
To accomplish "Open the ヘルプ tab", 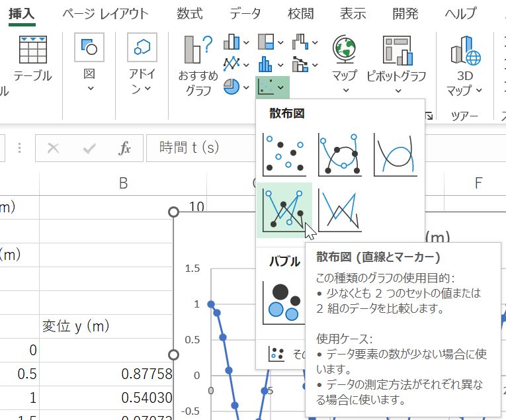I will (461, 14).
